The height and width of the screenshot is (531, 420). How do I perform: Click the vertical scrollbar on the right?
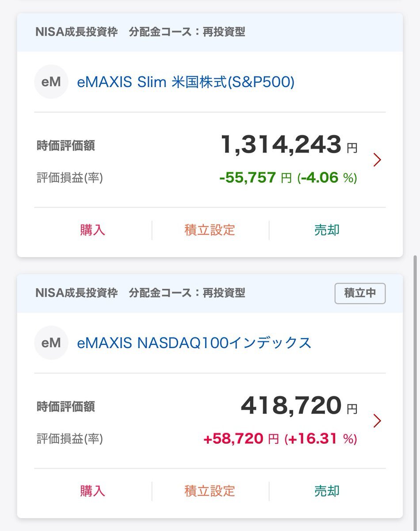[416, 389]
